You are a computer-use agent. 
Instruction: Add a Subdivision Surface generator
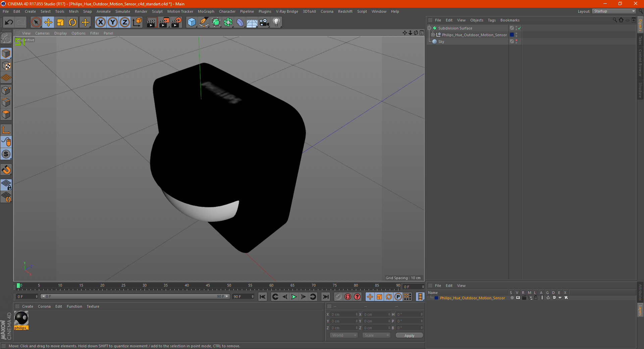click(216, 22)
